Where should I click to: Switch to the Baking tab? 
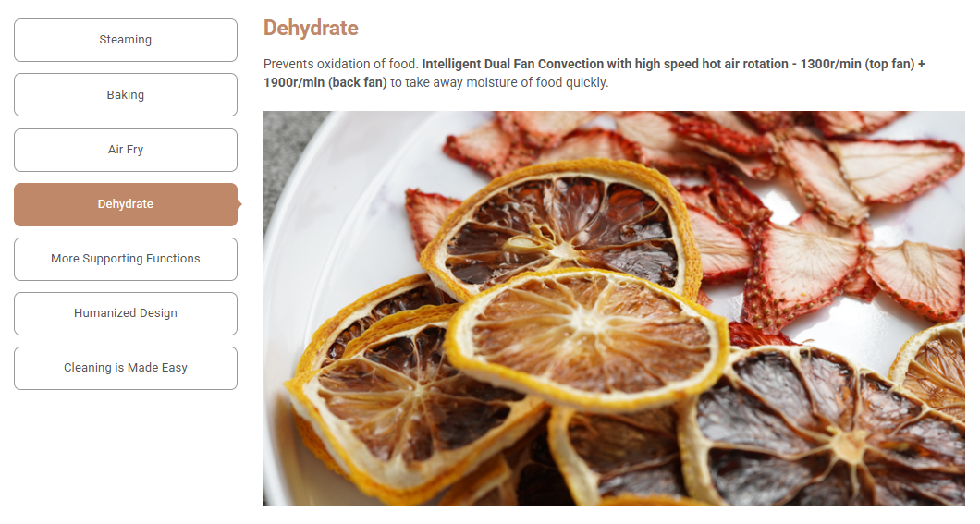coord(126,95)
